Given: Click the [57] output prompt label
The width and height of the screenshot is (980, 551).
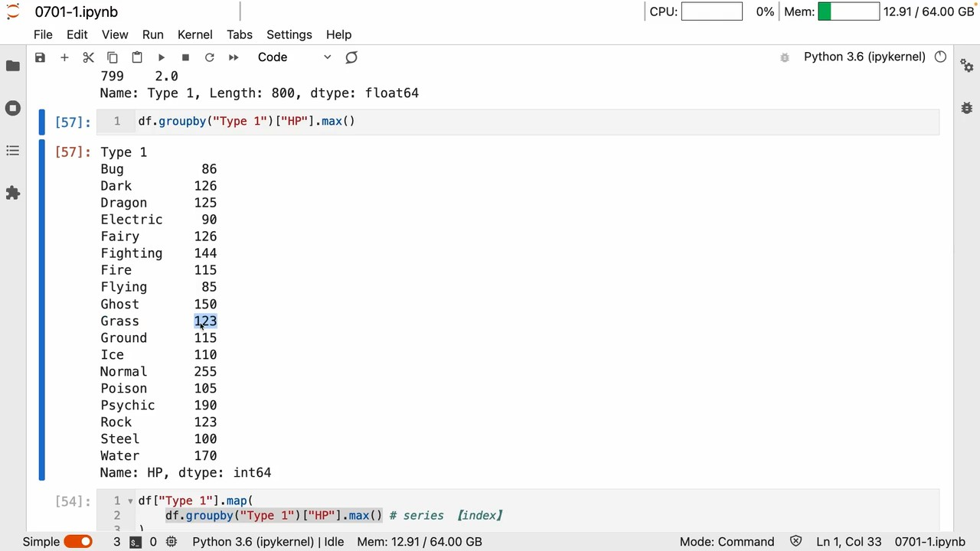Looking at the screenshot, I should [73, 152].
